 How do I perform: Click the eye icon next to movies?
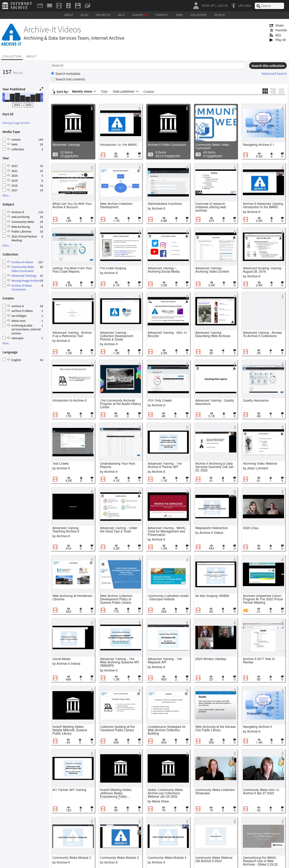(9, 139)
